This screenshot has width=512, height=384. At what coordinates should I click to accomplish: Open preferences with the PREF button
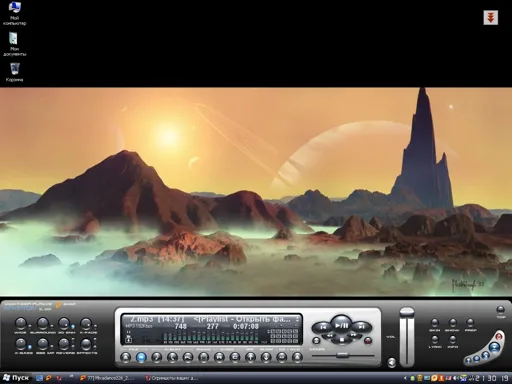[x=470, y=322]
